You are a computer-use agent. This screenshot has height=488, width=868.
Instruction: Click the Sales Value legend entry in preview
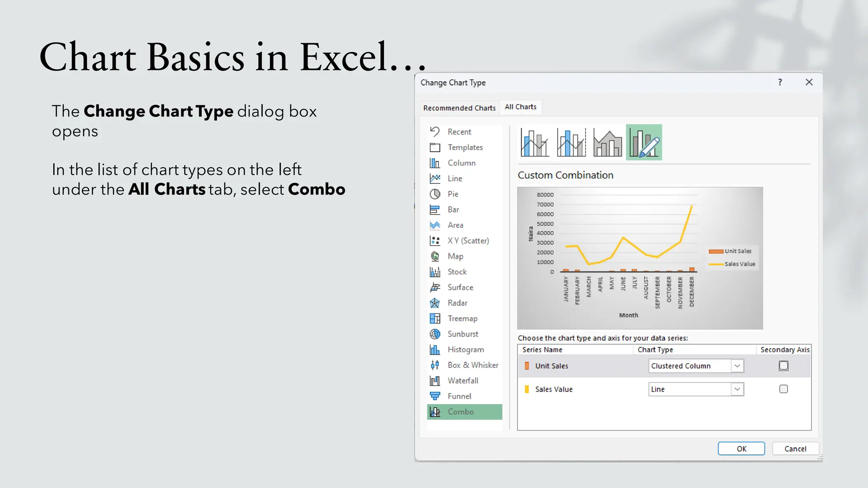pyautogui.click(x=732, y=264)
